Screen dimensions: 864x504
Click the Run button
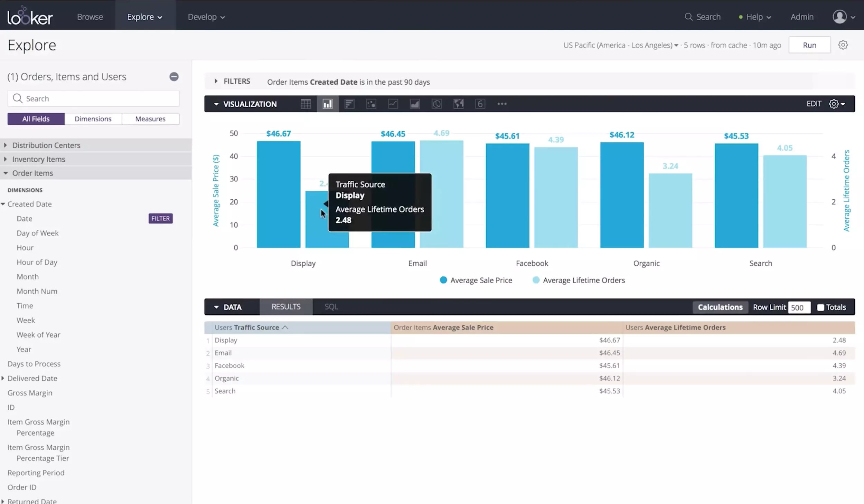point(809,45)
